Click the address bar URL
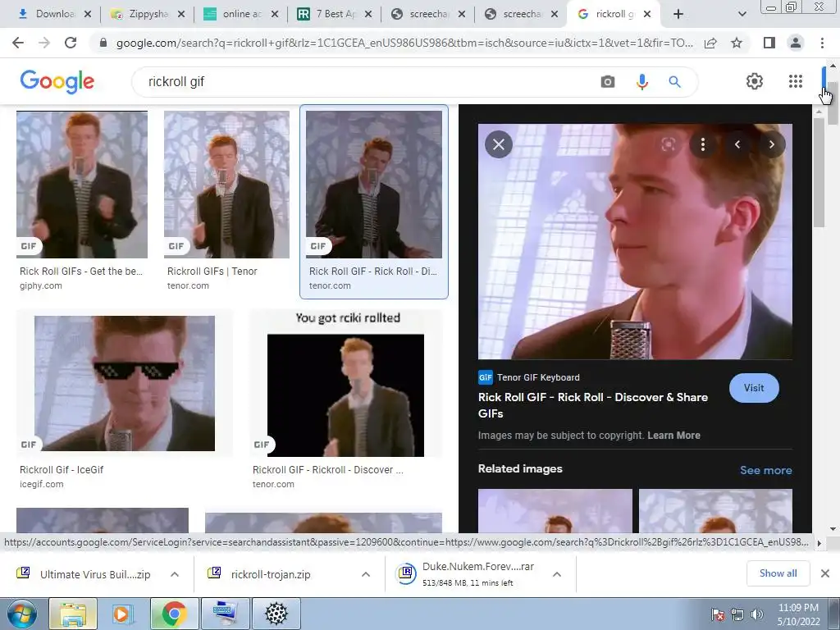 (404, 43)
